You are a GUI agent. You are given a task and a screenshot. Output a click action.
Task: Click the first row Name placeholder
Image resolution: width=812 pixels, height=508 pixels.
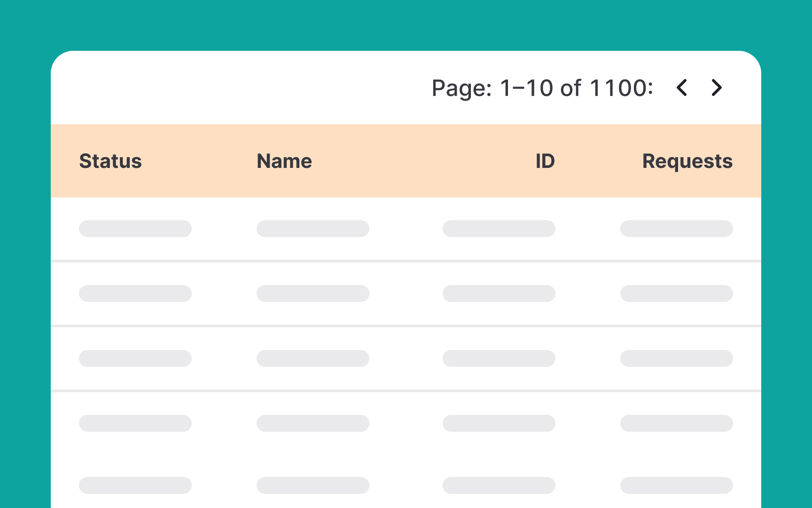(x=312, y=229)
